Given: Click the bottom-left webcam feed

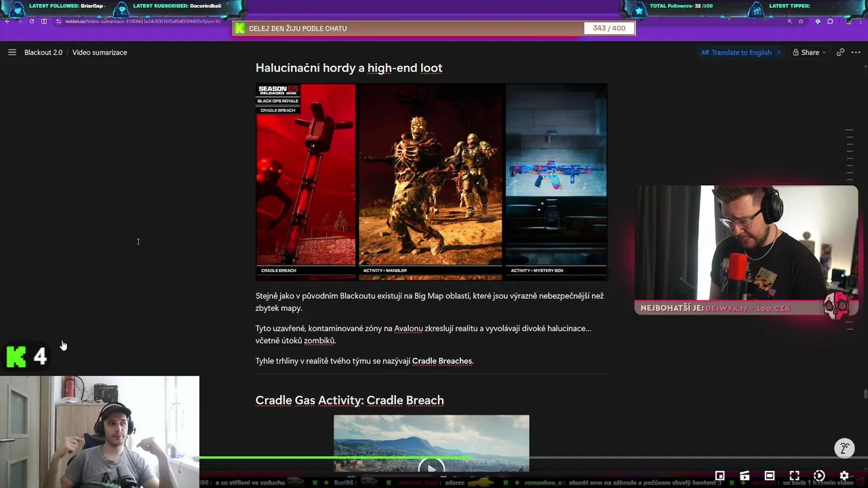Looking at the screenshot, I should click(x=100, y=432).
